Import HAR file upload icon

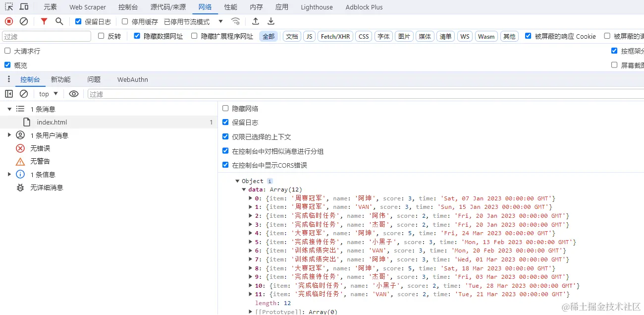256,21
